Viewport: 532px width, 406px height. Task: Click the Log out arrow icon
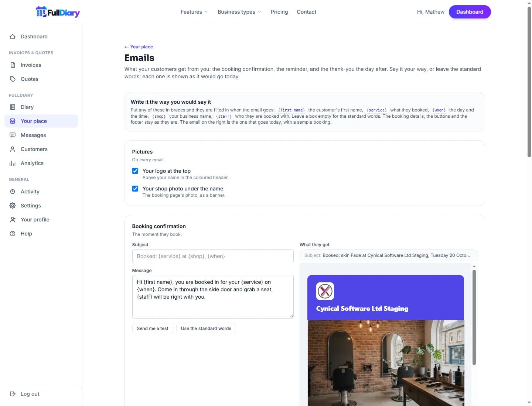click(x=13, y=394)
